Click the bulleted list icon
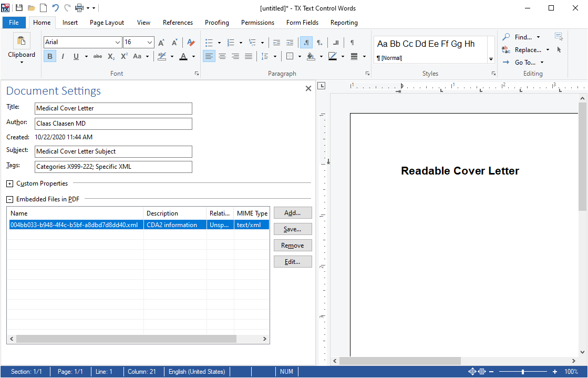 click(209, 43)
